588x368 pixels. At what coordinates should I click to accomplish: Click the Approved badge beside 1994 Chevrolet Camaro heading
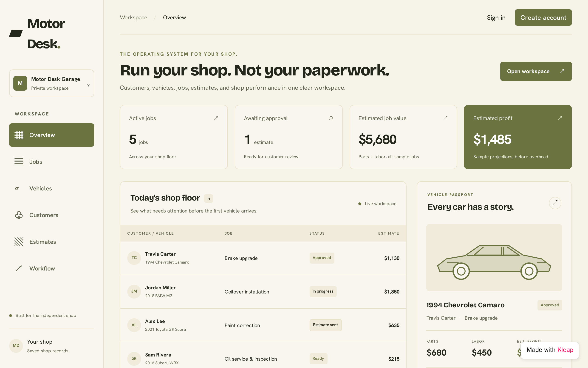550,305
